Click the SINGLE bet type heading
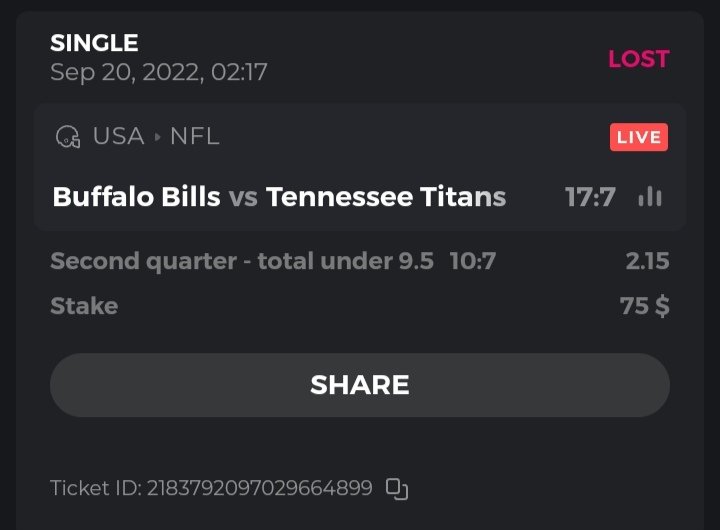The image size is (720, 530). pyautogui.click(x=94, y=43)
